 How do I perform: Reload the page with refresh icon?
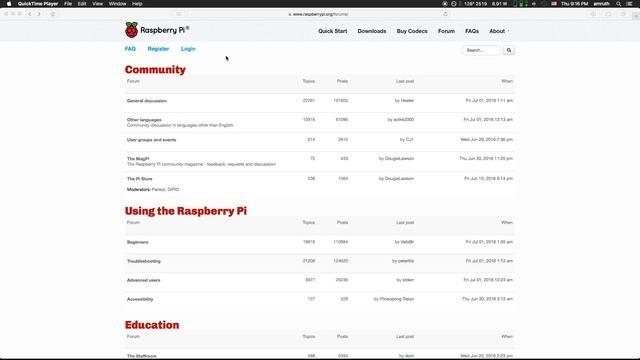[x=445, y=14]
